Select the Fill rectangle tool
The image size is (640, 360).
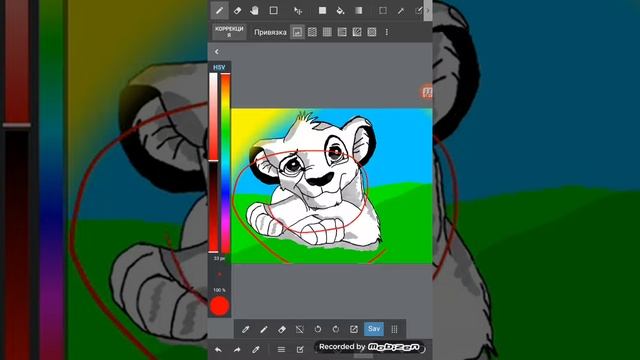tap(322, 11)
